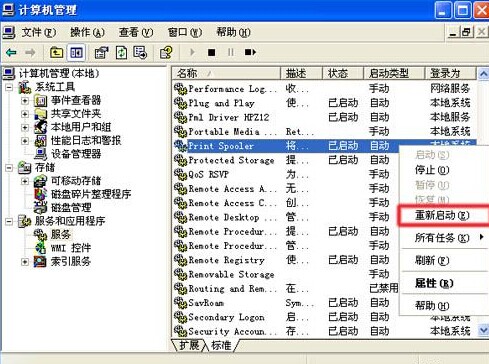This screenshot has height=364, width=489.
Task: Toggle the Show/Hide console tree icon
Action: pyautogui.click(x=76, y=52)
